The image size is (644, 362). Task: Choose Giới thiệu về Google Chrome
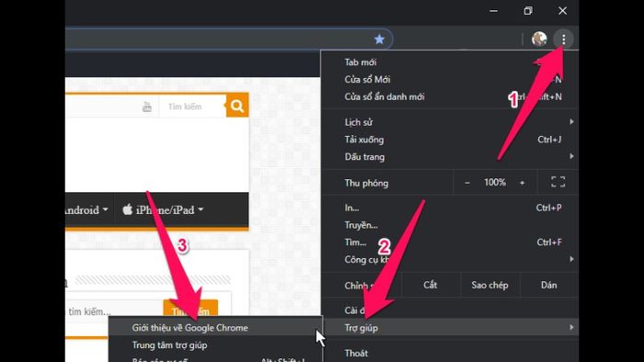coord(215,328)
